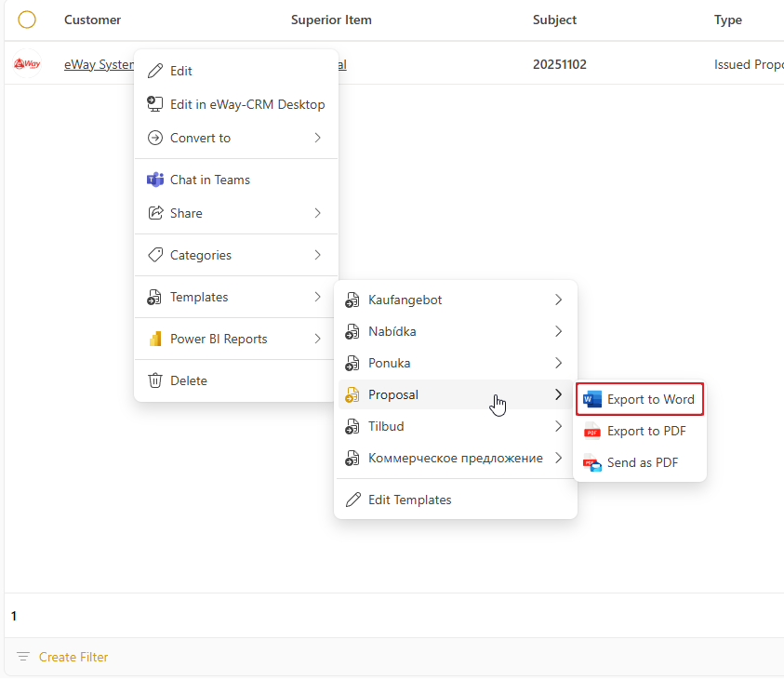The width and height of the screenshot is (784, 680).
Task: Click the trash can Delete icon
Action: tap(155, 381)
